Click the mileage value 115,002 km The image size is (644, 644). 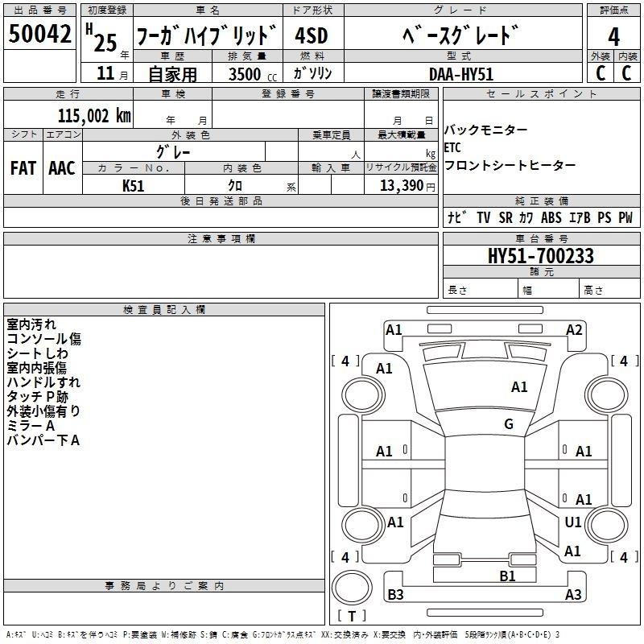coord(94,115)
